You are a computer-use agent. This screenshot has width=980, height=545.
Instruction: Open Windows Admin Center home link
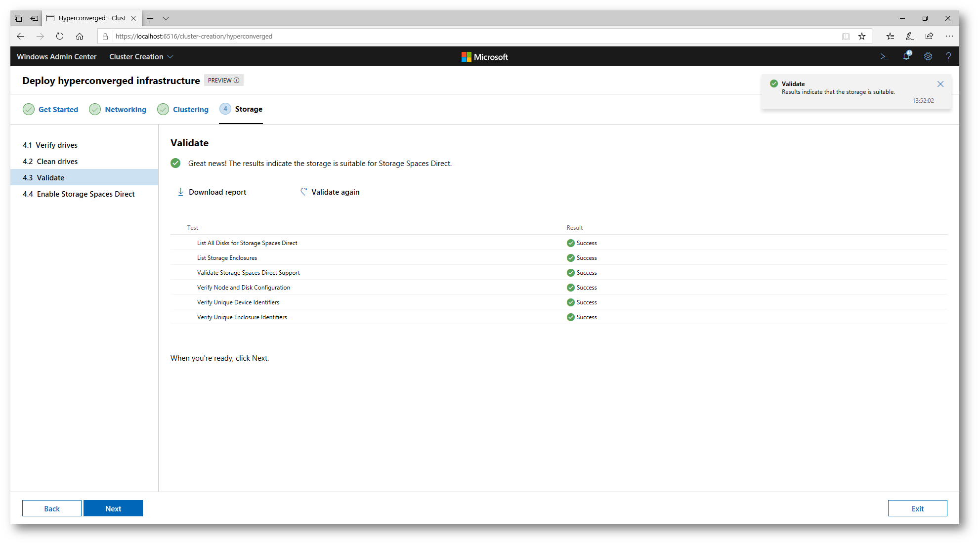point(57,57)
